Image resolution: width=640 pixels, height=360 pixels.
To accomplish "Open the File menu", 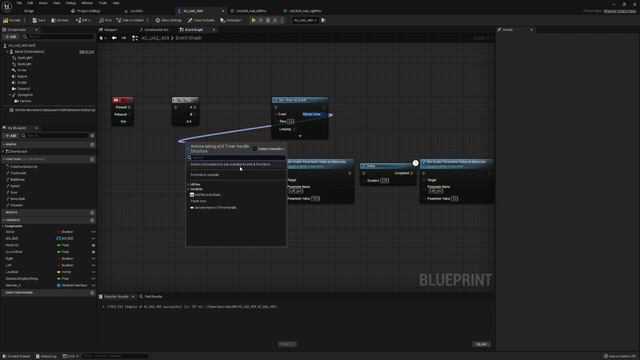I will [19, 3].
